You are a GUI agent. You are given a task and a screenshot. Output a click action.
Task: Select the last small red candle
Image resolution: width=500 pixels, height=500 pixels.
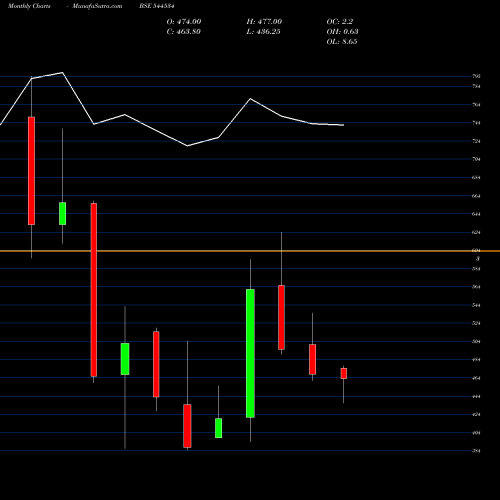coord(344,373)
